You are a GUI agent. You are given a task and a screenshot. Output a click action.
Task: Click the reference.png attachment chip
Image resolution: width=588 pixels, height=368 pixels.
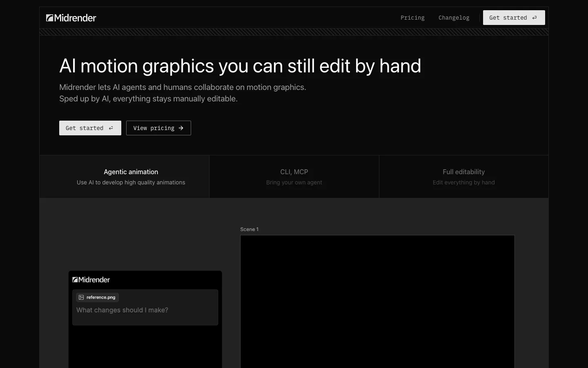coord(97,297)
